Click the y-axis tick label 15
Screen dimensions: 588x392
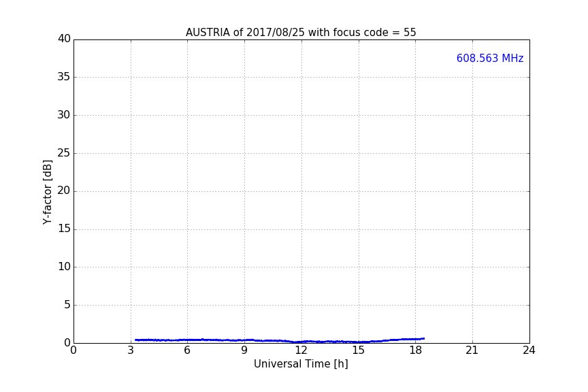64,229
